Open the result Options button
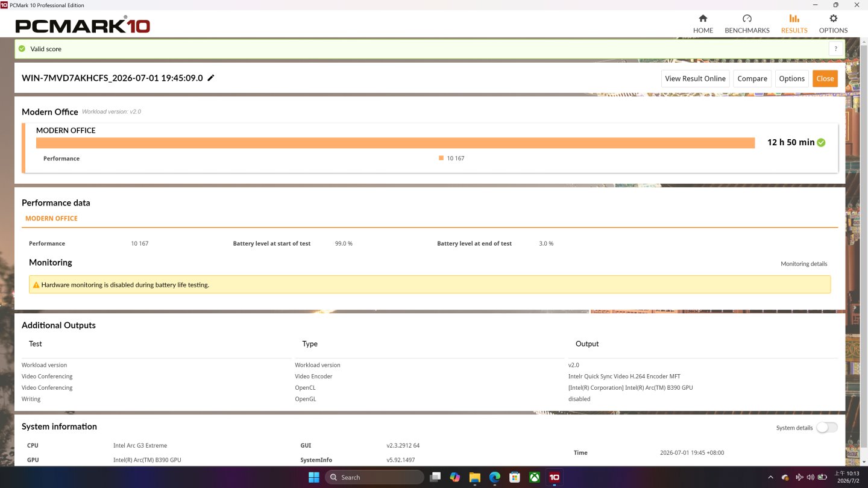The height and width of the screenshot is (488, 868). (x=791, y=78)
